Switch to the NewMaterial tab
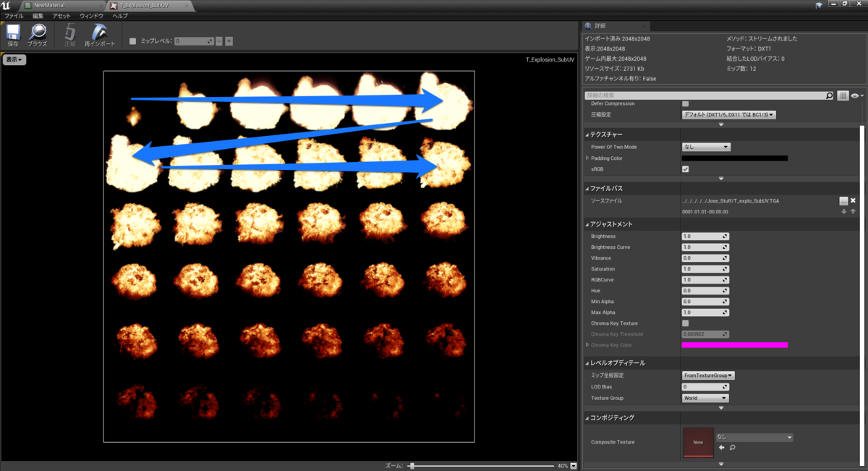 (x=61, y=5)
